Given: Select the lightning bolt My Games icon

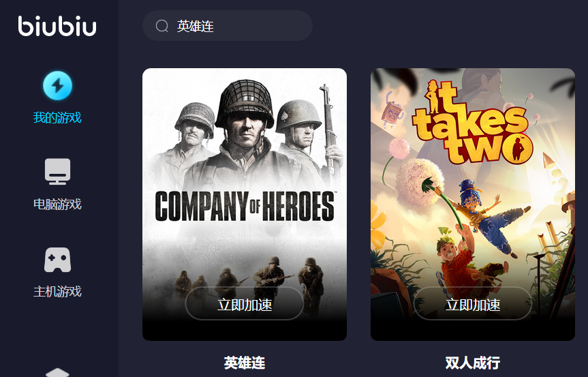Looking at the screenshot, I should (x=57, y=85).
